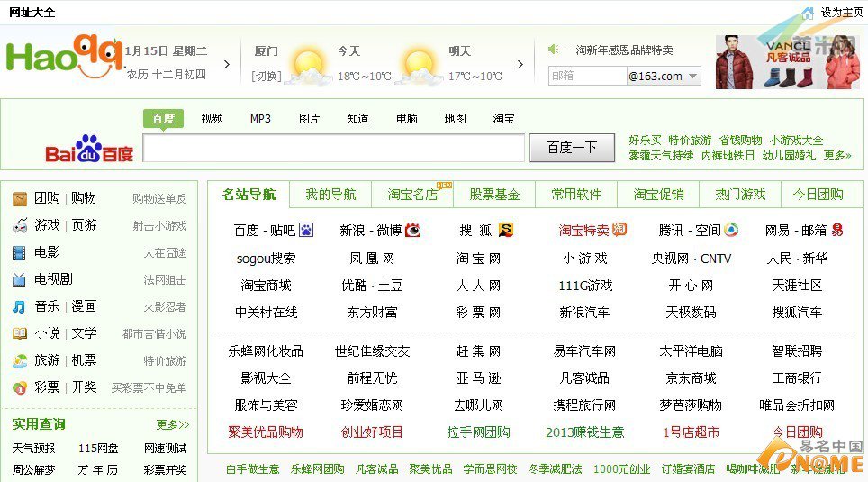868x482 pixels.
Task: Select the MP3 search tab
Action: 260,119
